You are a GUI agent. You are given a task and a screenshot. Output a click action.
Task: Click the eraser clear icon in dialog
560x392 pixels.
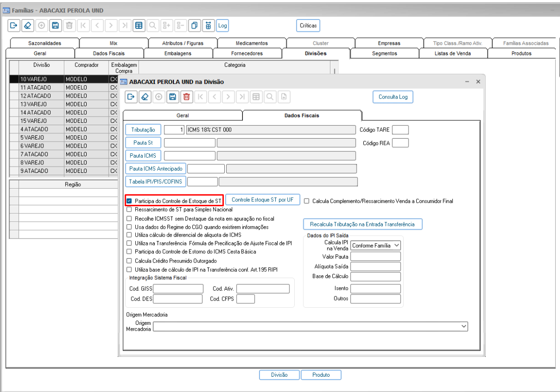(145, 97)
